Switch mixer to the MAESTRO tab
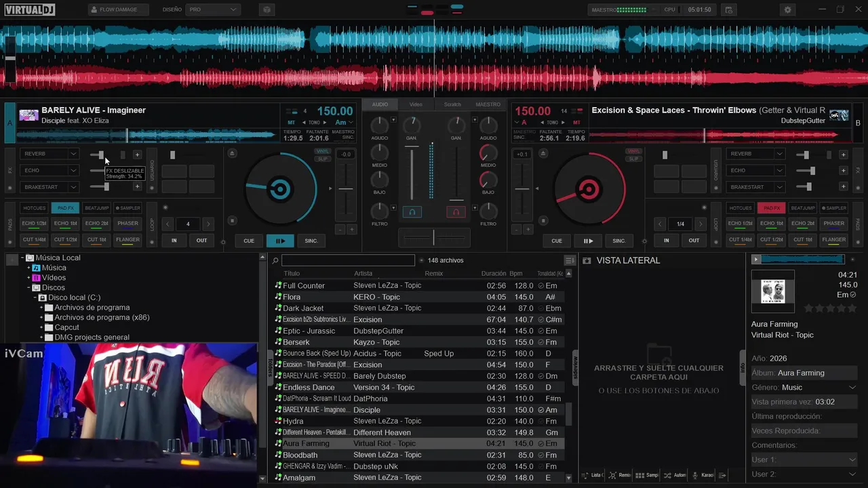The width and height of the screenshot is (868, 488). click(x=488, y=104)
